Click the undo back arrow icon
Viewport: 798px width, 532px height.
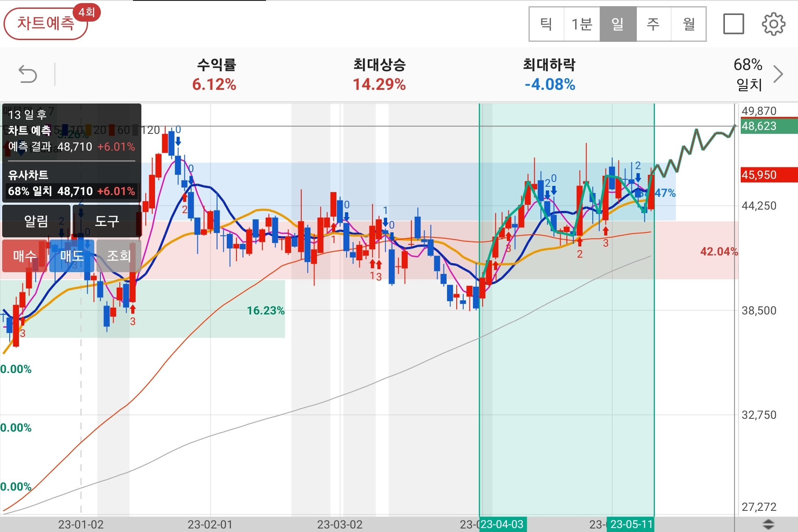tap(28, 74)
